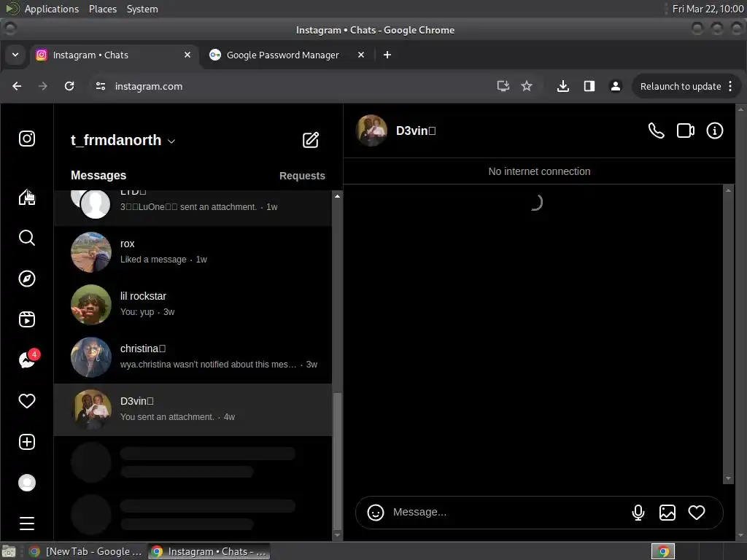Open Chrome tab search dropdown
Screen dimensions: 747x560
click(15, 55)
